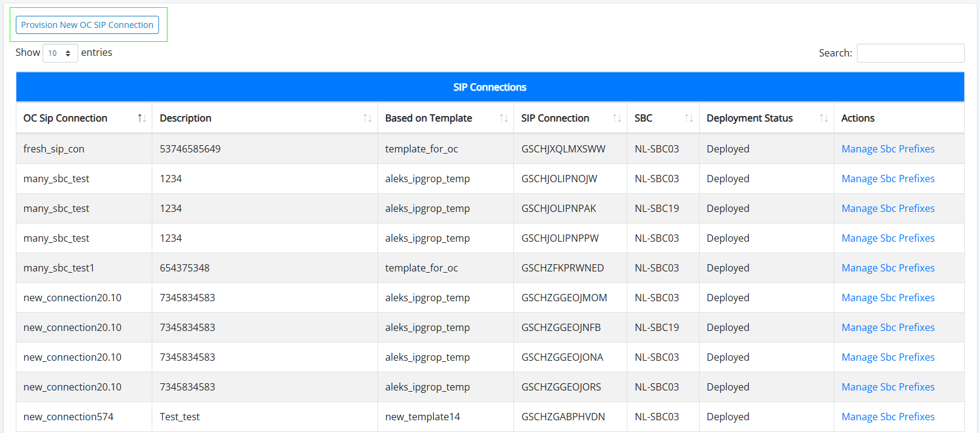Open Manage Sbc Prefixes for GSCHJOLIPNPAK

coord(887,208)
